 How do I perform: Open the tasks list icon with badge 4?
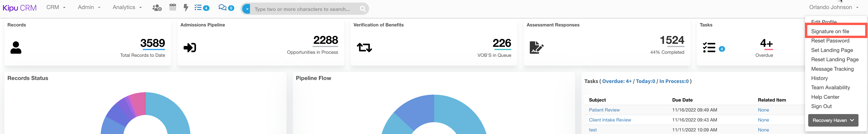[x=202, y=7]
